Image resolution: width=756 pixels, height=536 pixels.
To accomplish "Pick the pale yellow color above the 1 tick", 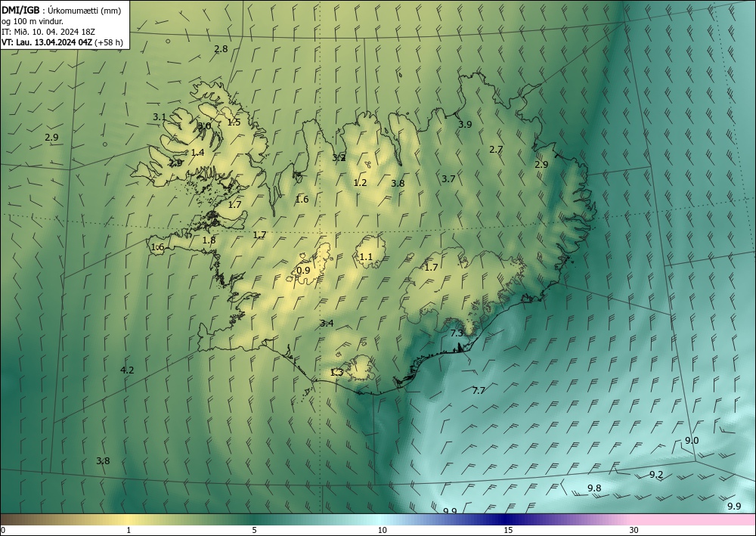I will [x=129, y=519].
